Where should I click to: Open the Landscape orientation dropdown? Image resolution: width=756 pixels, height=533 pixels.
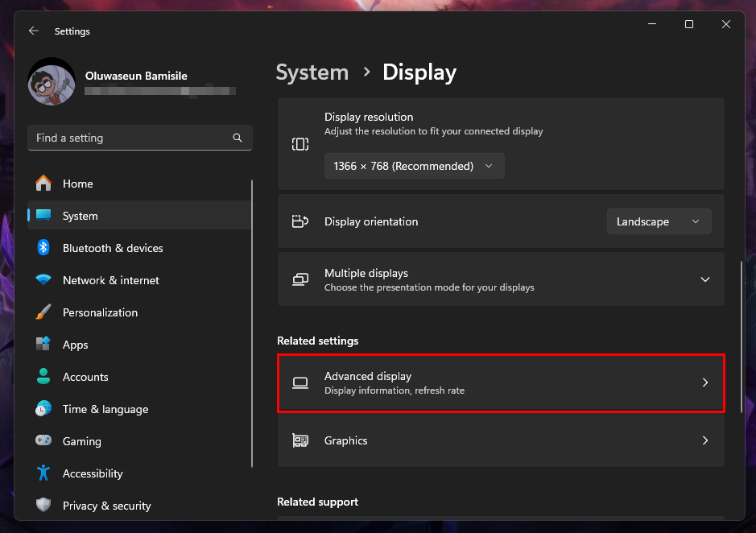[x=658, y=221]
